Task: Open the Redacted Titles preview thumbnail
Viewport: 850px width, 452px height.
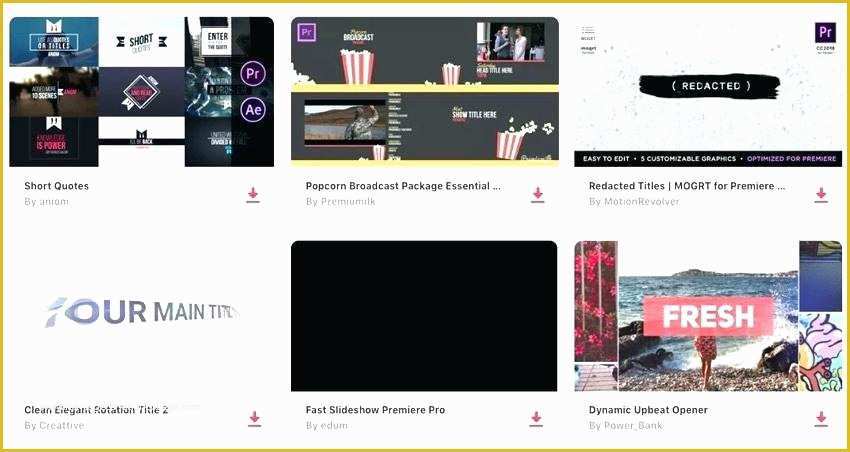Action: pos(708,92)
